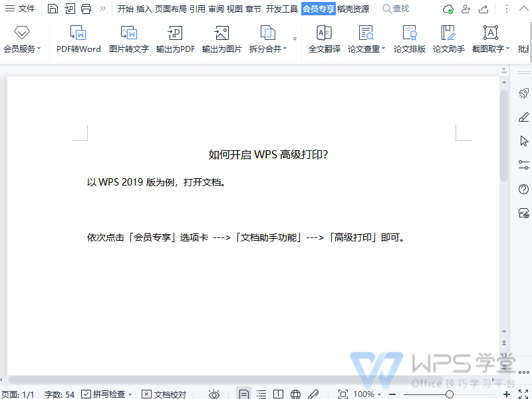This screenshot has width=532, height=399.
Task: Switch to the 插入 tab
Action: click(x=144, y=9)
